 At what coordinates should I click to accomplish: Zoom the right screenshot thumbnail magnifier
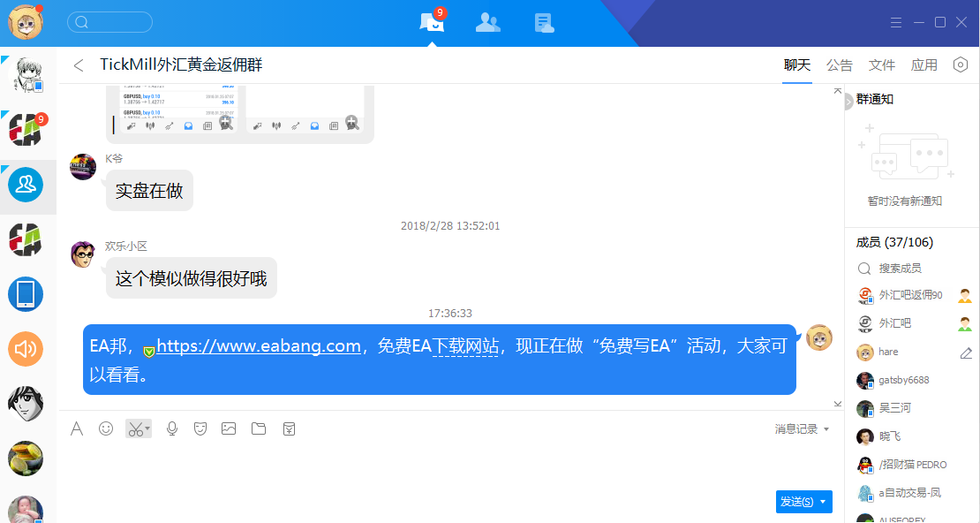352,123
